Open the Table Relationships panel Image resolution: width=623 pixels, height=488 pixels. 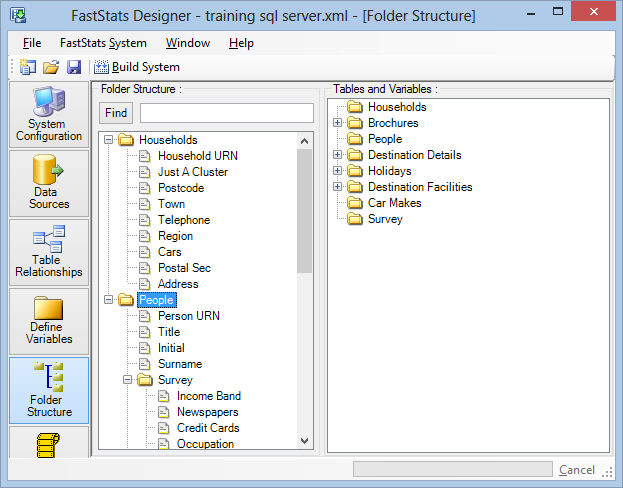click(49, 252)
